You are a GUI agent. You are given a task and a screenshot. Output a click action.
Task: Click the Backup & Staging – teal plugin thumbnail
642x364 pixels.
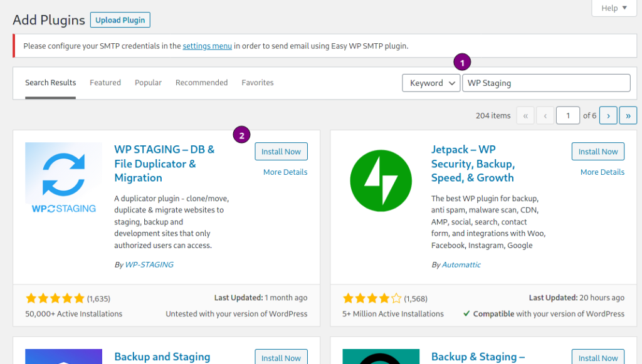[x=381, y=356]
